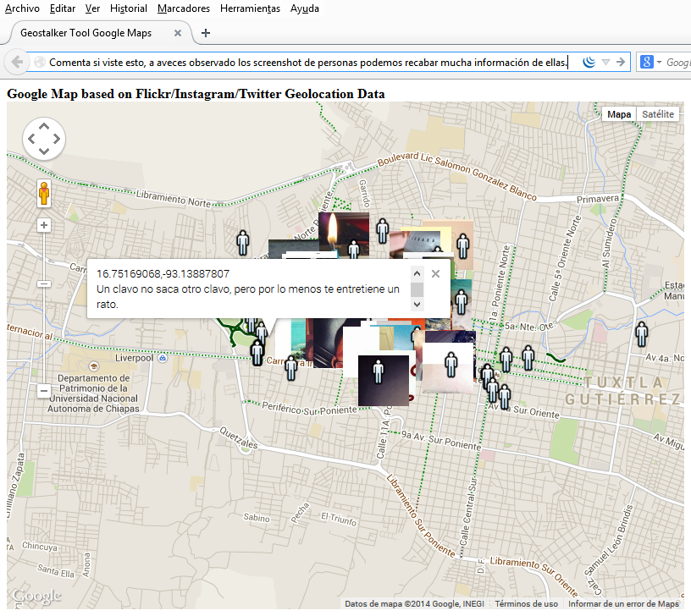Click the go arrow in the address bar
Viewport: 691px width, 616px height.
pos(621,62)
